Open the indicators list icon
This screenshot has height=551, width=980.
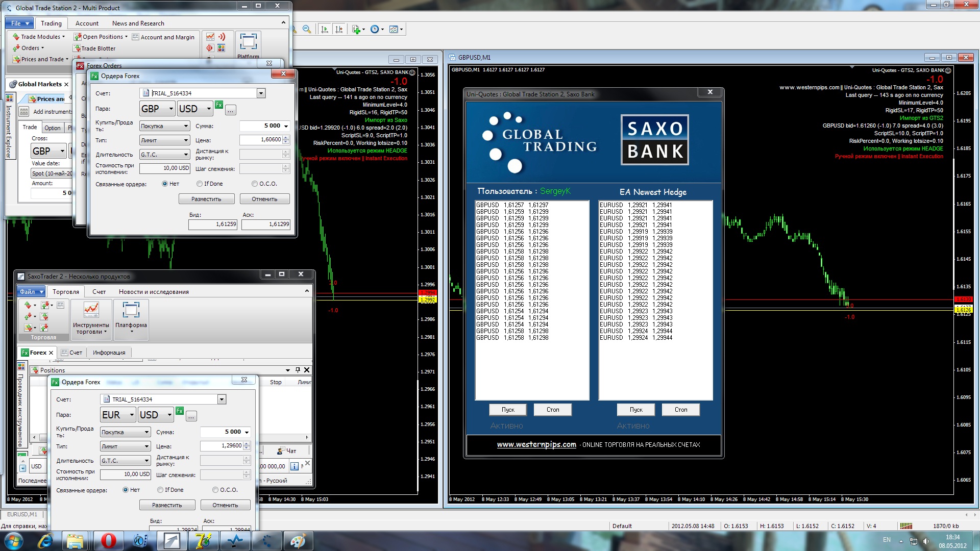coord(357,30)
